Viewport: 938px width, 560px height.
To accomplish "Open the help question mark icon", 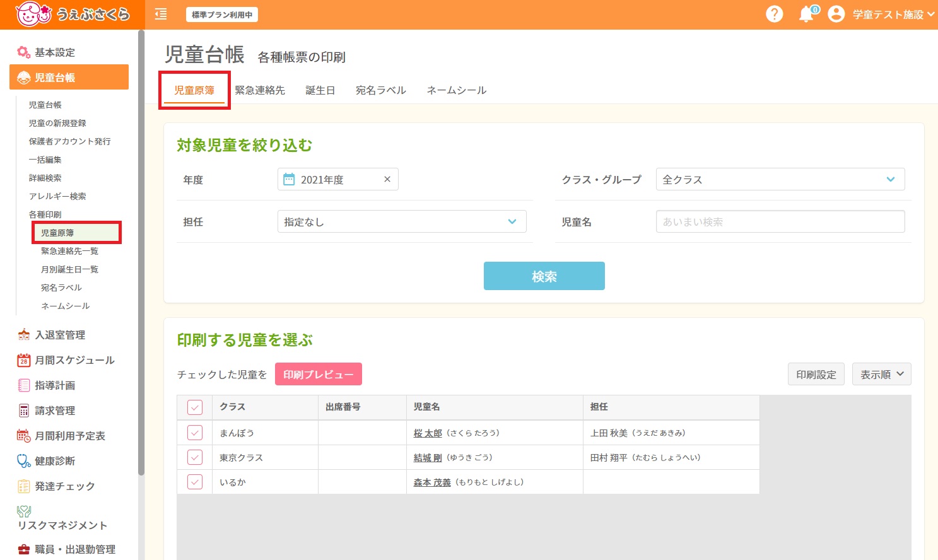I will click(x=774, y=14).
